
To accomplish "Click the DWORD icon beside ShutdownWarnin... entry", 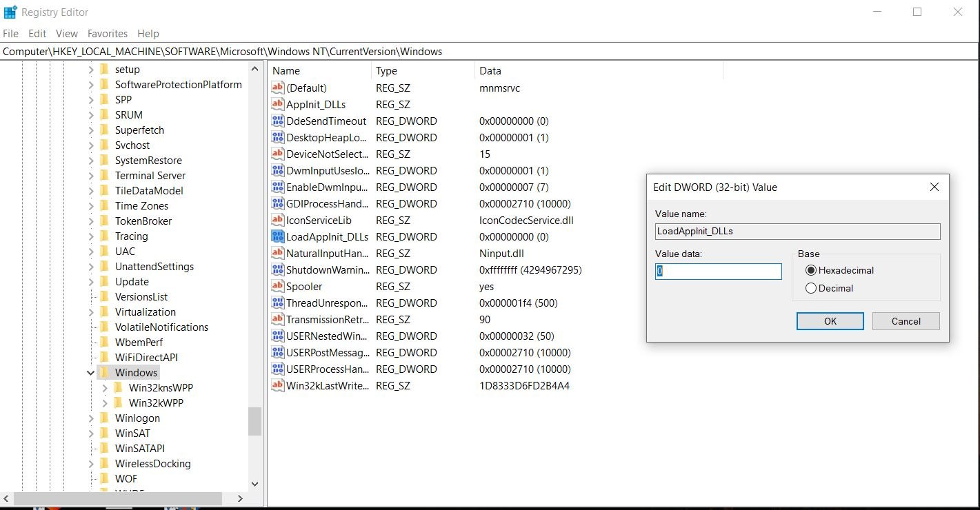I will [x=278, y=269].
